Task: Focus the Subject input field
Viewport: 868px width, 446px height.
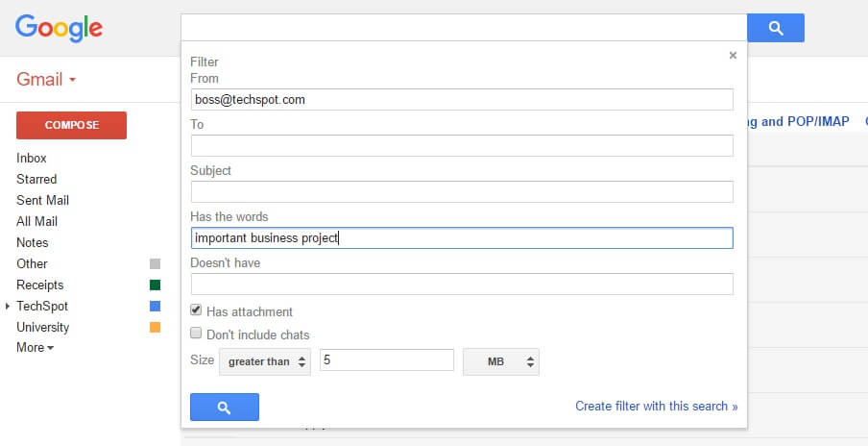Action: pyautogui.click(x=462, y=191)
